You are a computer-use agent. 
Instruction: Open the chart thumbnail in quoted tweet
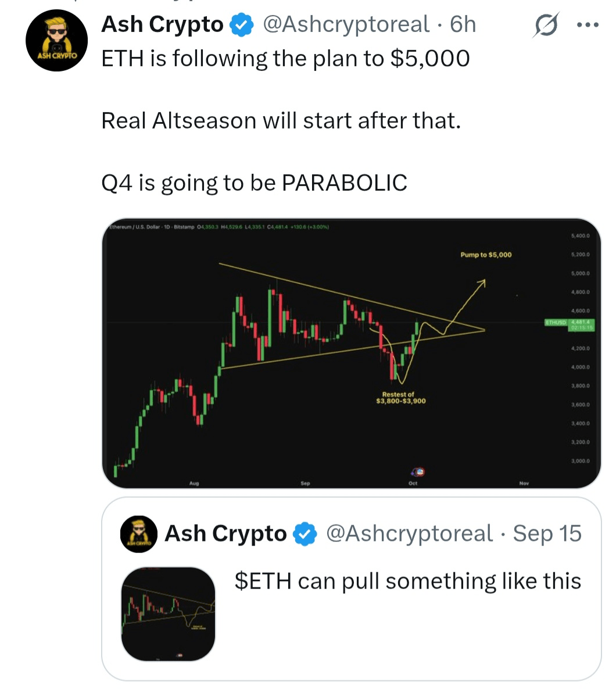(168, 614)
